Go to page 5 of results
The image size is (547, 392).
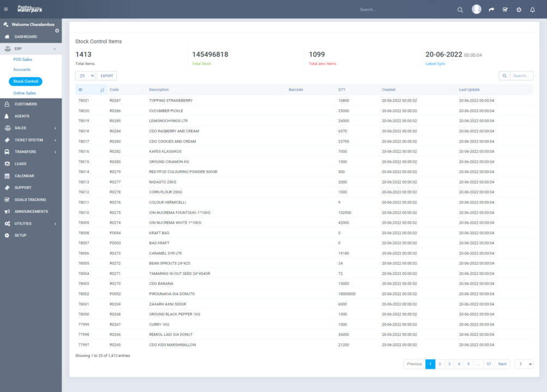click(469, 364)
